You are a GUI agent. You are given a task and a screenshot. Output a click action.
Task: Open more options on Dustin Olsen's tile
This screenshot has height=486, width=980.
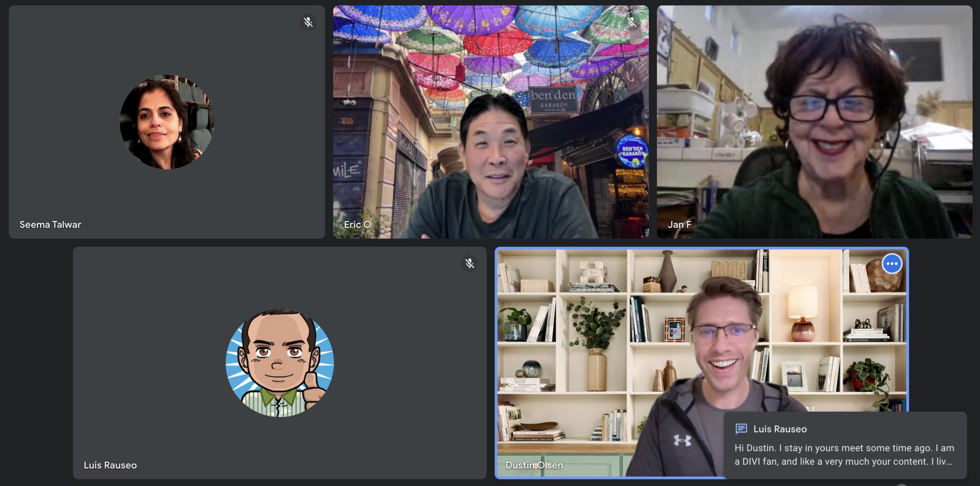pos(892,263)
